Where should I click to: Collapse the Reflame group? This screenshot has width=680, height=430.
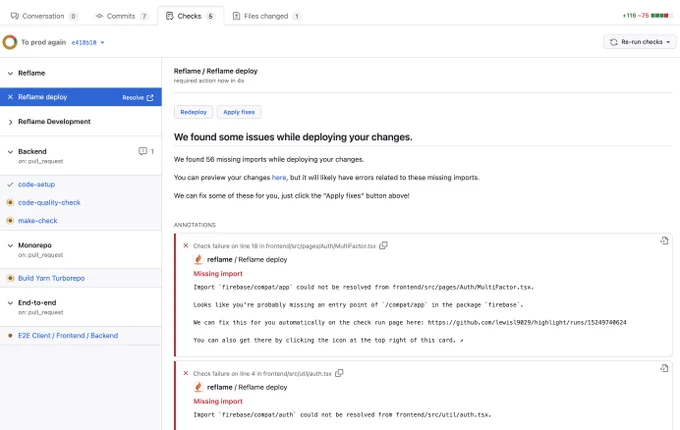10,73
